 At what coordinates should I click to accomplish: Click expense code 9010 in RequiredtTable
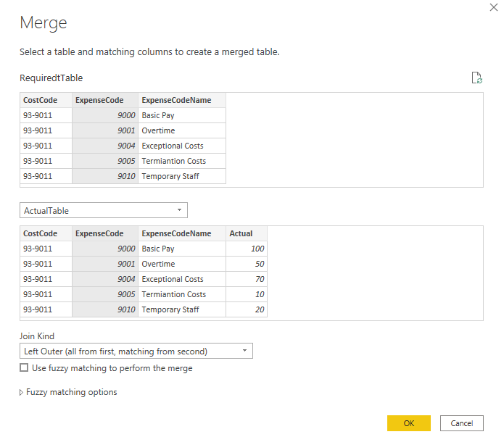pos(105,176)
